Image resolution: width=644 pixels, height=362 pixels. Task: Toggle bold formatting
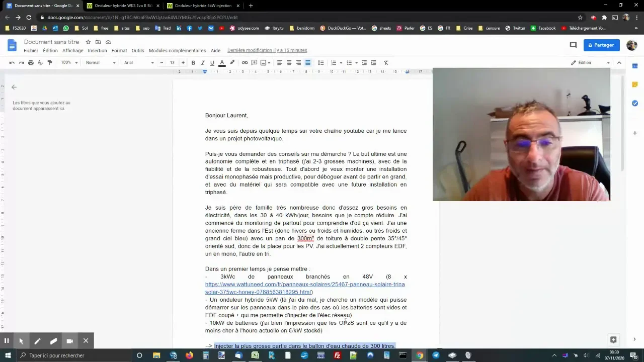[193, 63]
